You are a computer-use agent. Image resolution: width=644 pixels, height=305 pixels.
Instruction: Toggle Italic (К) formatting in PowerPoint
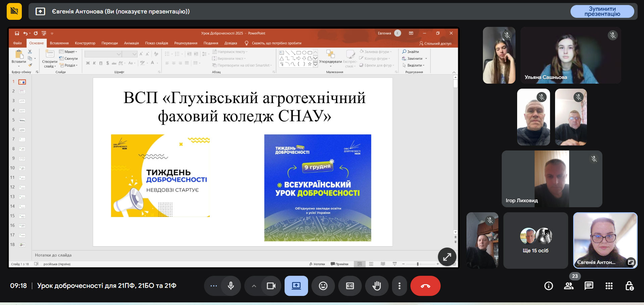click(x=94, y=63)
